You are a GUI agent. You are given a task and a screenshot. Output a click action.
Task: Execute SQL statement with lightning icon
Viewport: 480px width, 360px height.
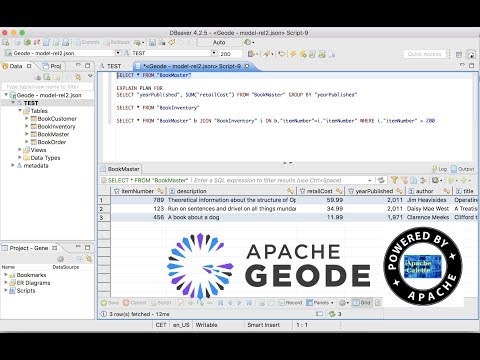(293, 54)
